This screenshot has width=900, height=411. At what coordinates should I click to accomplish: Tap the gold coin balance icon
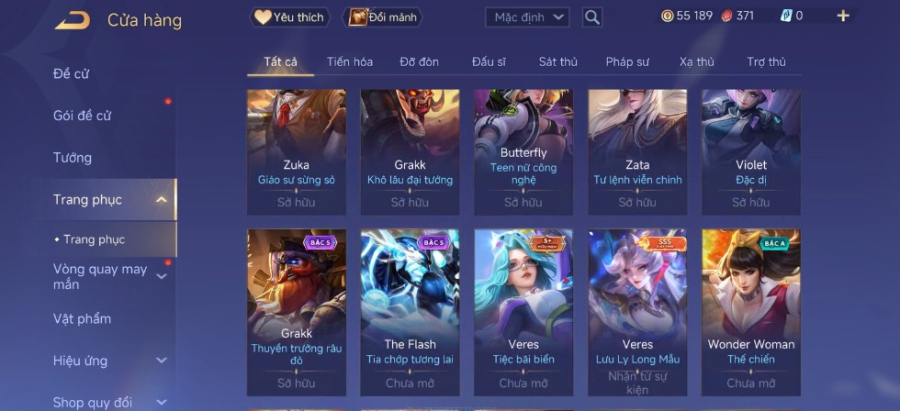point(667,16)
